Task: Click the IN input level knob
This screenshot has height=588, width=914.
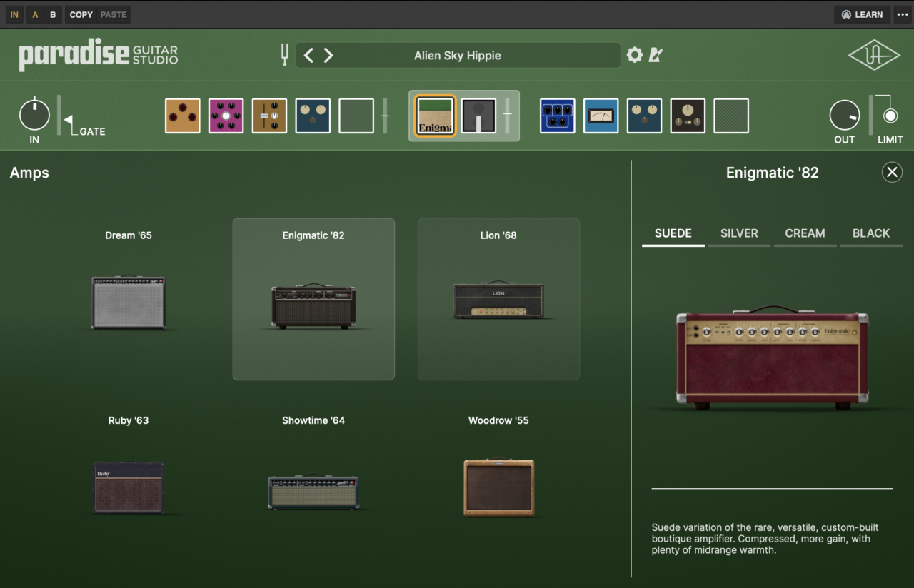Action: [x=34, y=114]
